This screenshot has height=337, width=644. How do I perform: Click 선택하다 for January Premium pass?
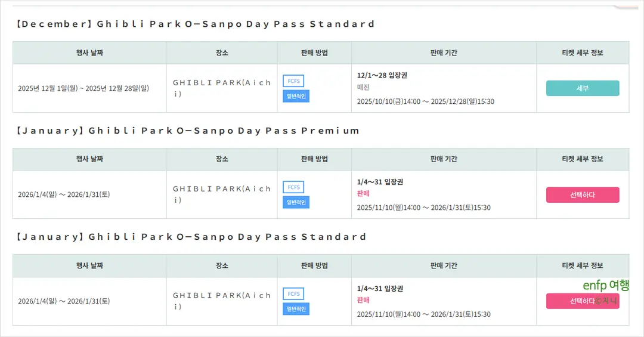(583, 195)
